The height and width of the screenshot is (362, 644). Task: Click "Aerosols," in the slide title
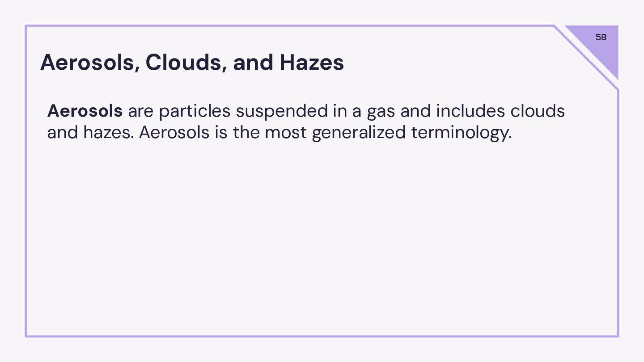pos(89,62)
